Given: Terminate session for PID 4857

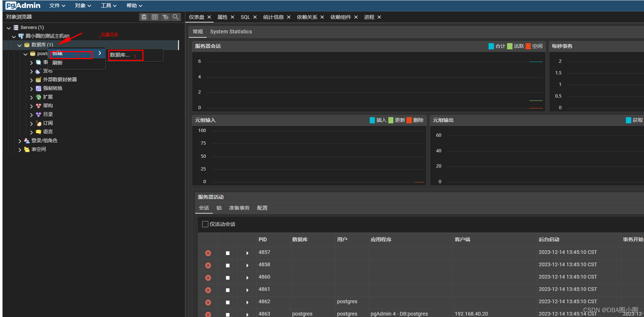Looking at the screenshot, I should click(x=208, y=253).
